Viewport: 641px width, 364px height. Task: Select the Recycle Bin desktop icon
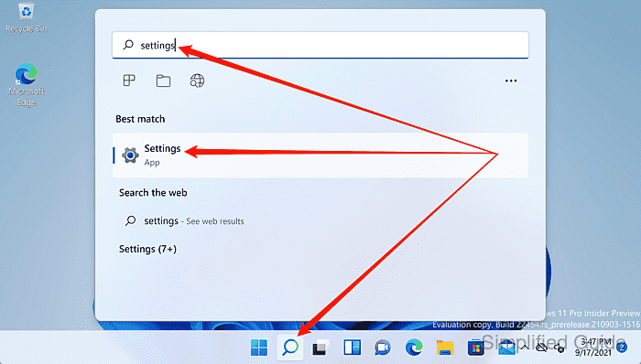[27, 18]
